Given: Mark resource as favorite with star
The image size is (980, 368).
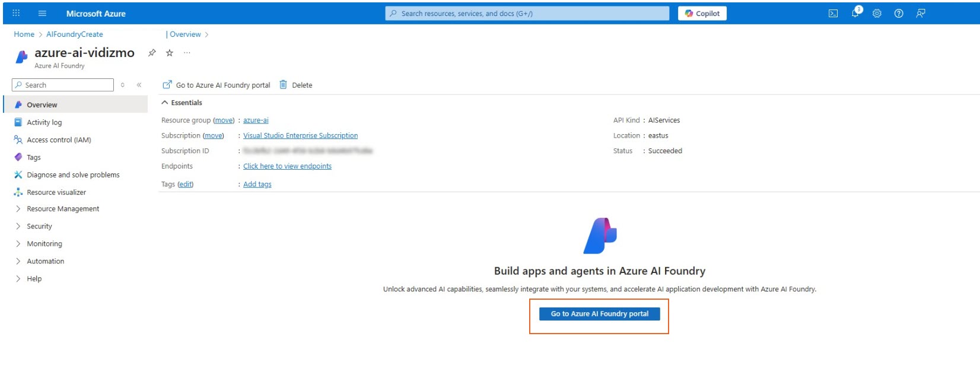Looking at the screenshot, I should tap(170, 53).
